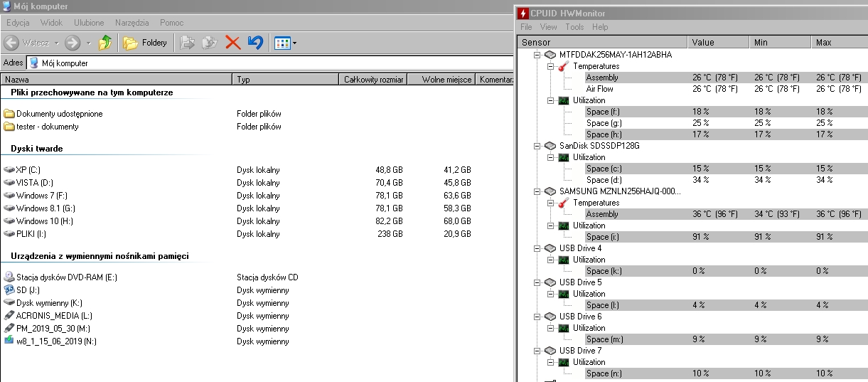Collapse Temperatures under SAMSUNG drive
Viewport: 868px width, 382px height.
click(550, 203)
